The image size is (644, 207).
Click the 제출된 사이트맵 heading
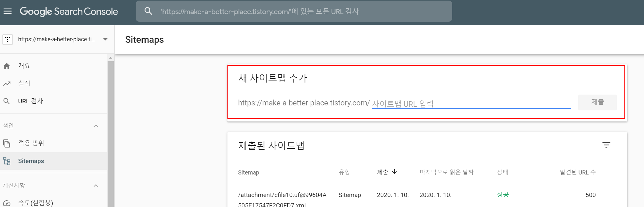271,146
